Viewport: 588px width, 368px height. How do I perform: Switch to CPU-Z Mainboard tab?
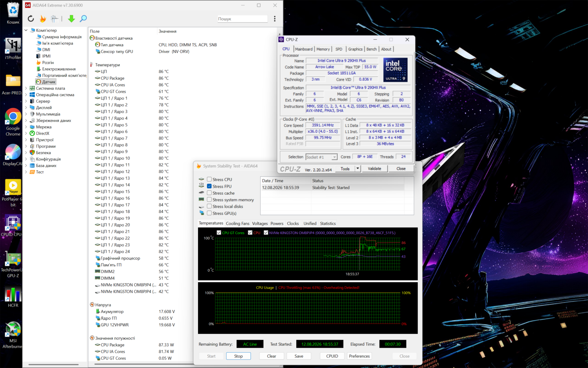pyautogui.click(x=304, y=49)
